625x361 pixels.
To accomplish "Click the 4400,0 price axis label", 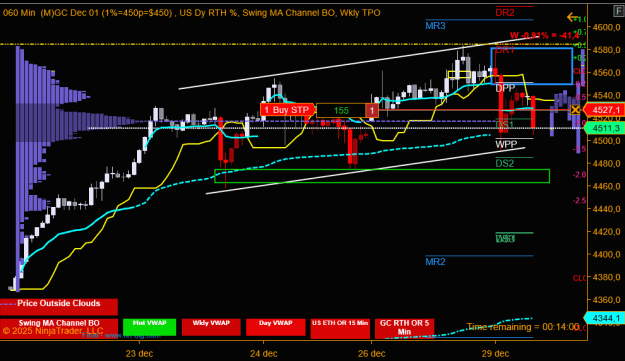I will [x=606, y=254].
